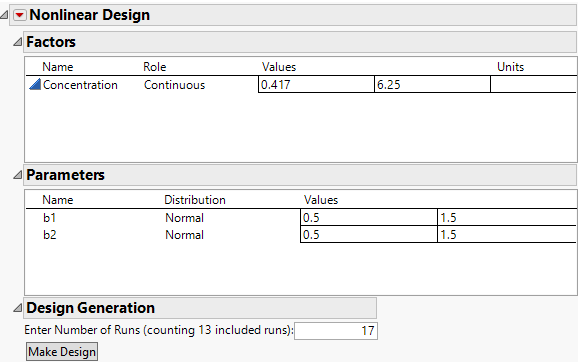578x362 pixels.
Task: Click the Distribution column header
Action: 195,200
